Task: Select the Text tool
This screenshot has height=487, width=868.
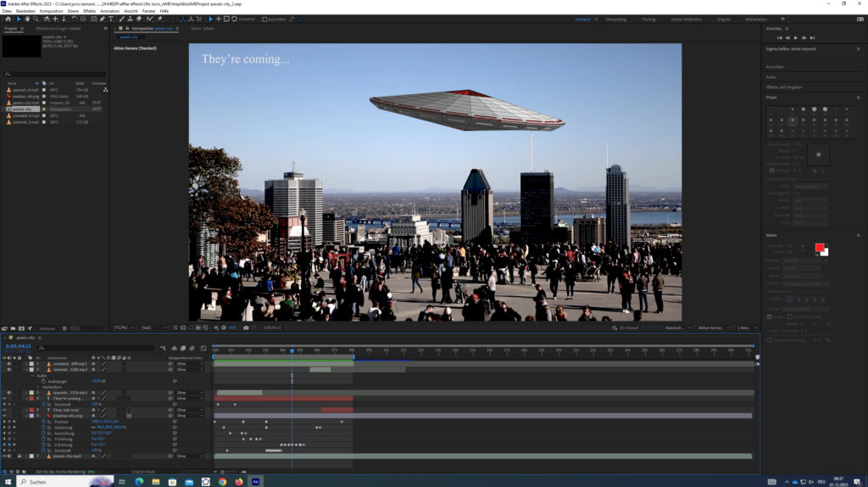Action: click(x=110, y=19)
